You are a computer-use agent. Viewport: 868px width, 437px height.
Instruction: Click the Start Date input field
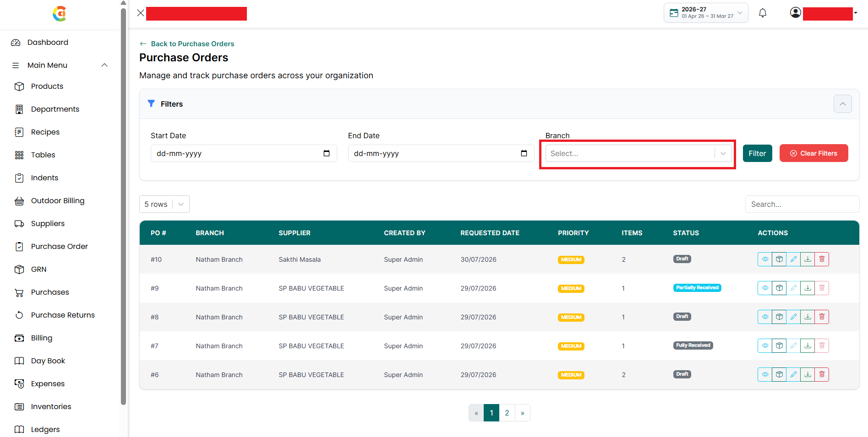coord(244,153)
